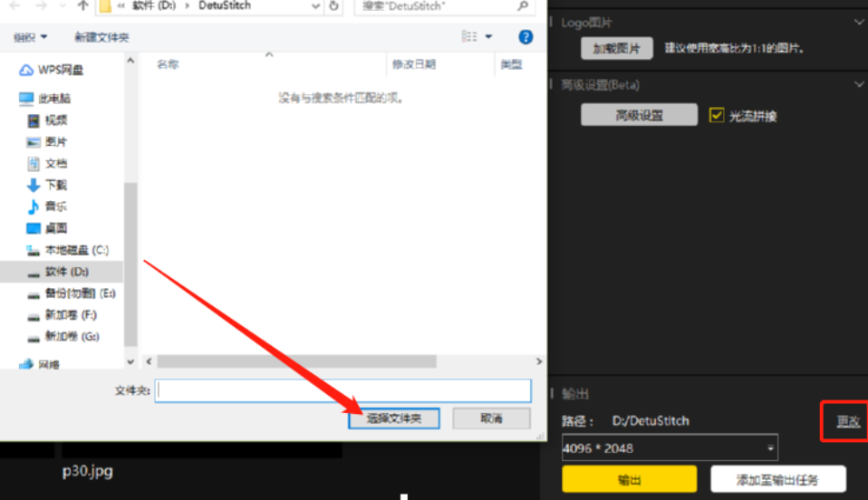The width and height of the screenshot is (868, 500).
Task: Open the 下载 folder in sidebar
Action: (47, 185)
